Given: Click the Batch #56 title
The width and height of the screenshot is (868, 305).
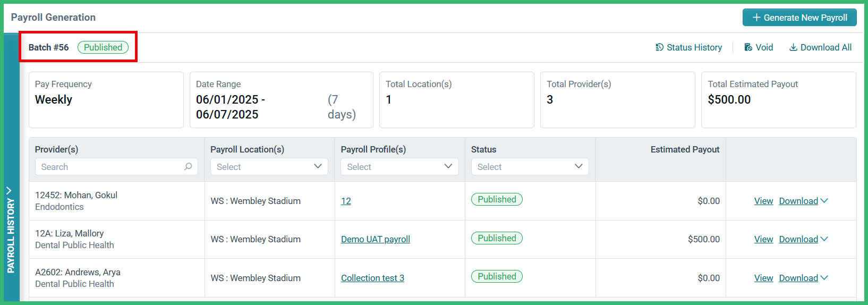Looking at the screenshot, I should pyautogui.click(x=48, y=47).
